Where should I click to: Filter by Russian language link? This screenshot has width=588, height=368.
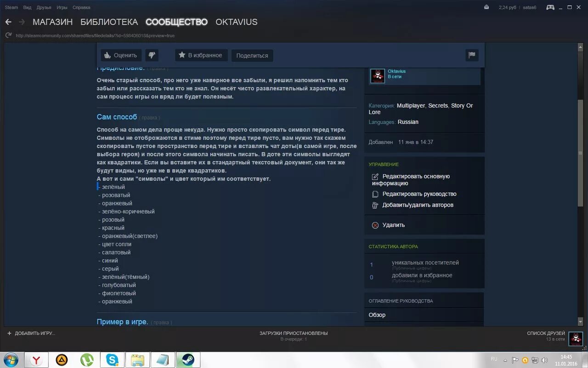[408, 122]
